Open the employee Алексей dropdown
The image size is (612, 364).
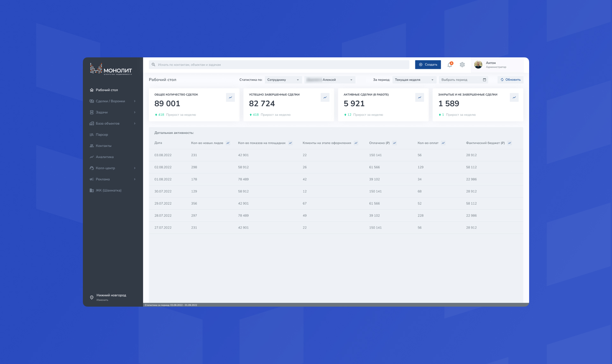coord(330,80)
